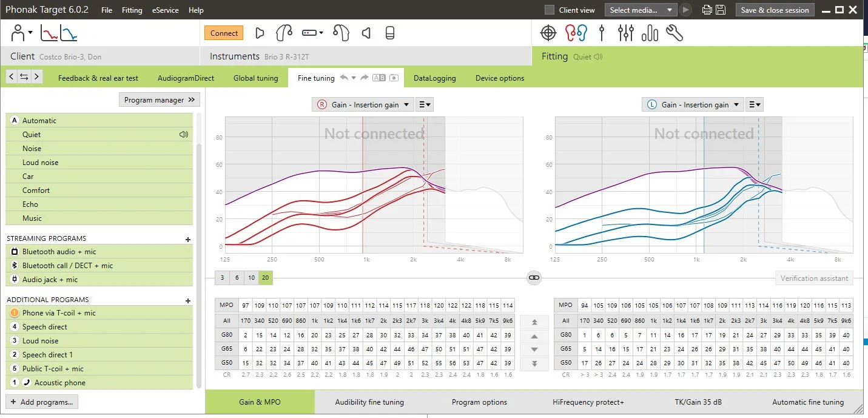This screenshot has height=418, width=868.
Task: Click the speaker-shaped icon in Instruments toolbar
Action: (x=366, y=33)
